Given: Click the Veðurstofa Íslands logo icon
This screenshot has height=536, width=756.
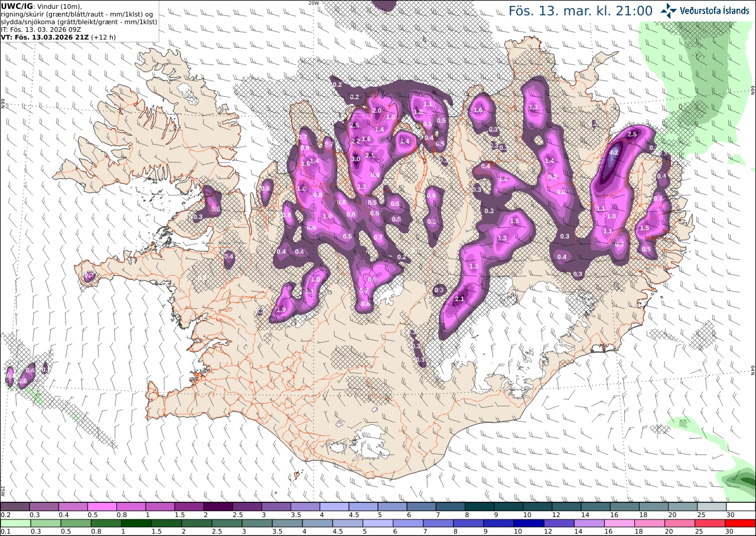Looking at the screenshot, I should [669, 10].
